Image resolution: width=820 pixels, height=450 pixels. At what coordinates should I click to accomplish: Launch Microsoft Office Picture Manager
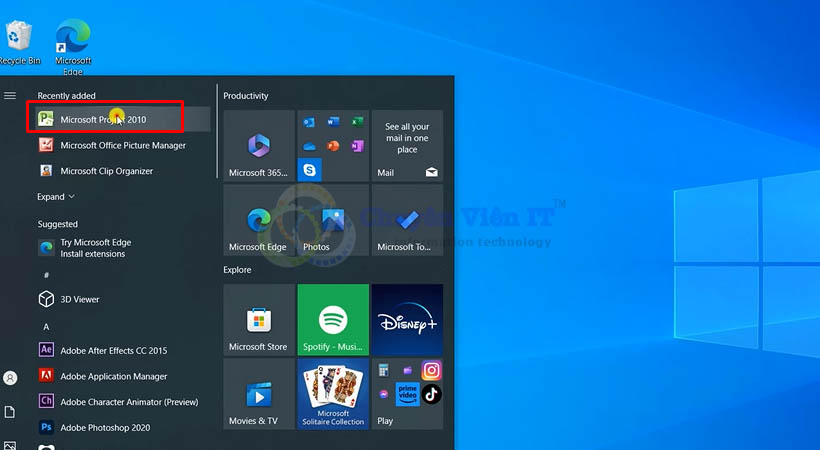click(x=122, y=145)
